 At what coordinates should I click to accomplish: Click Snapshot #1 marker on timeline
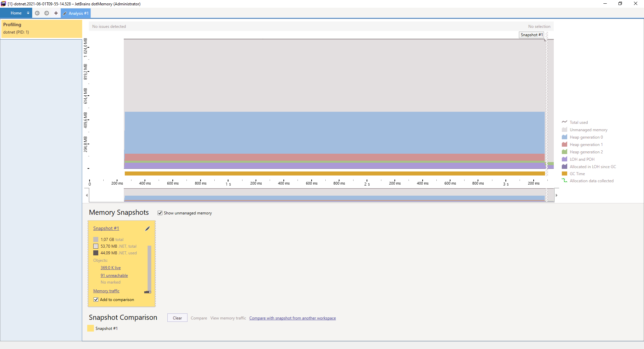531,35
